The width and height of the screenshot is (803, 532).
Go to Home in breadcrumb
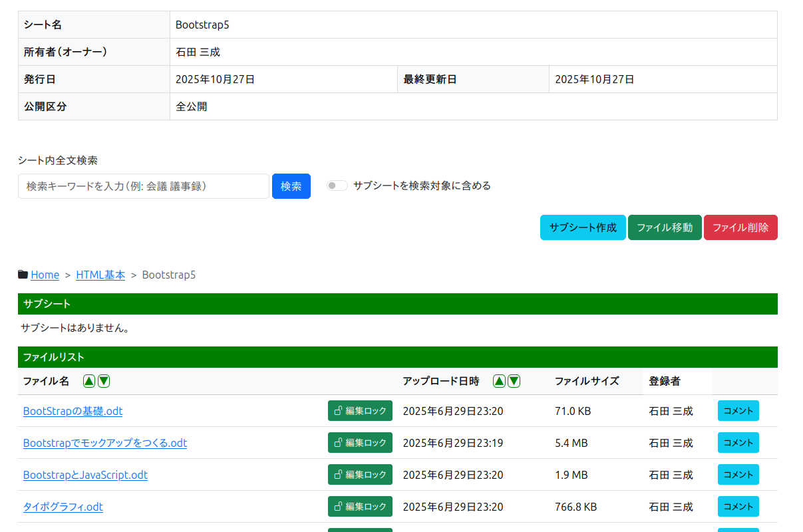[45, 275]
